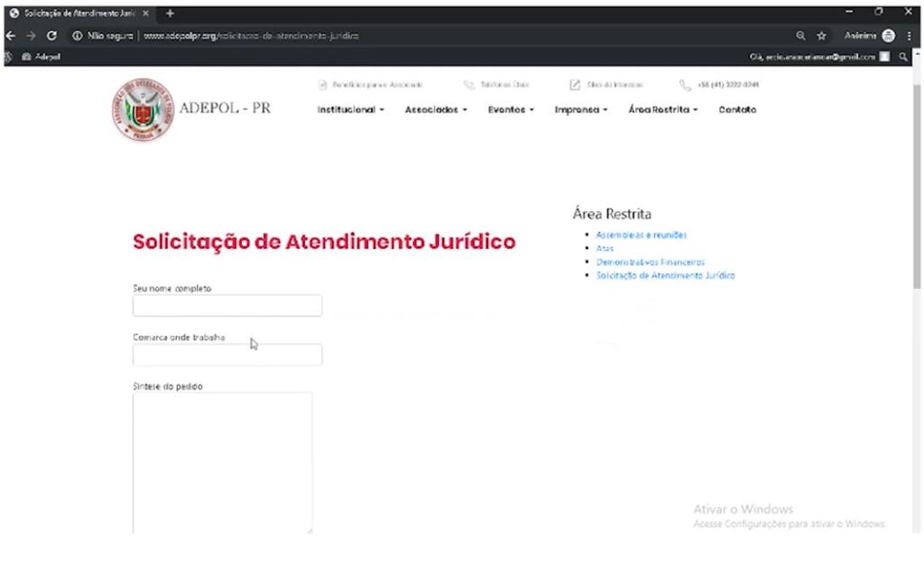Expand the Eventos dropdown menu

click(x=511, y=110)
